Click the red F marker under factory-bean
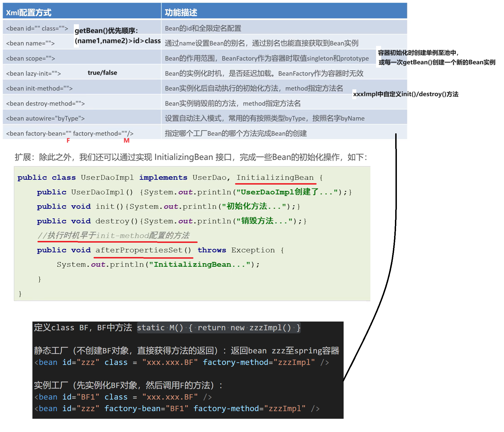504x432 pixels. (68, 140)
